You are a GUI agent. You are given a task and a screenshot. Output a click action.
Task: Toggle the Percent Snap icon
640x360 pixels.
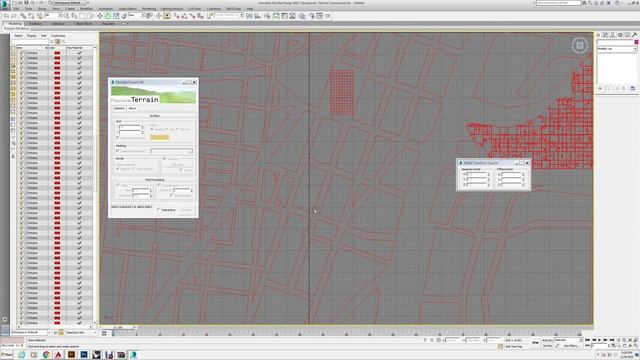[x=192, y=16]
